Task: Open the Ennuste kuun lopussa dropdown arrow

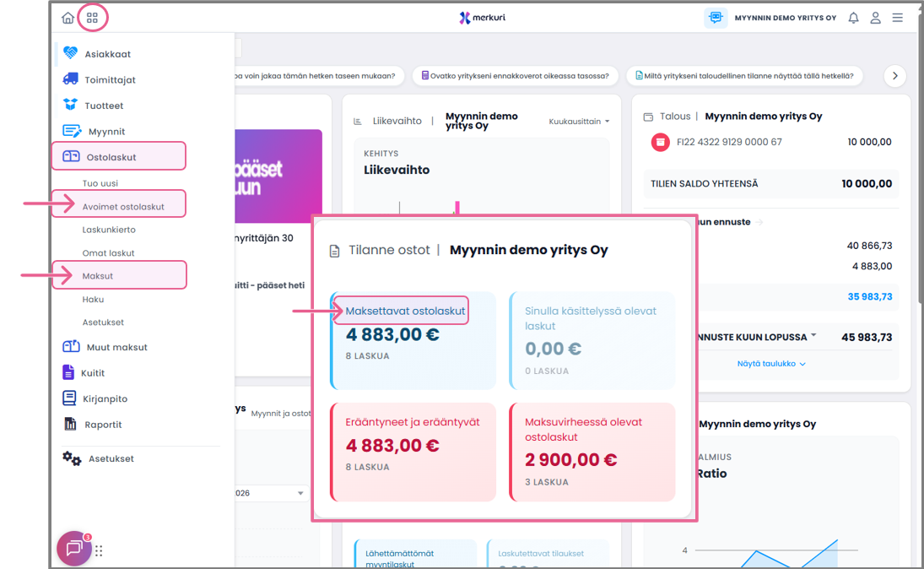Action: 813,335
